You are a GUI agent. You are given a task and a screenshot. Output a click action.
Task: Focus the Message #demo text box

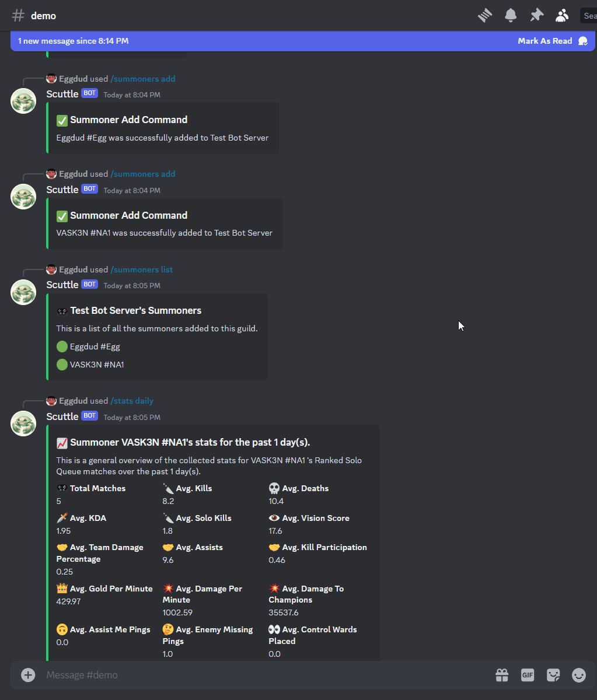(x=263, y=675)
